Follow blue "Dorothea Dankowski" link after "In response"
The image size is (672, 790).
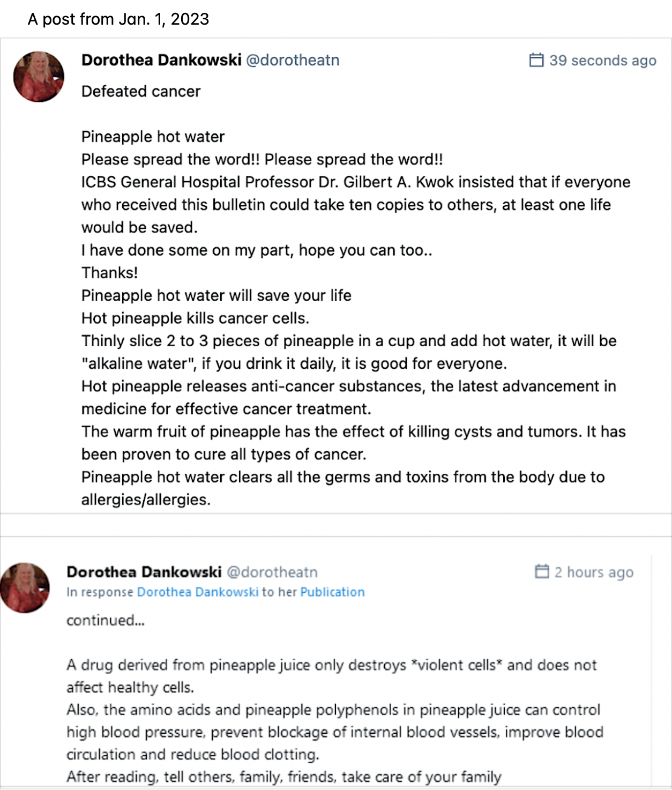[198, 592]
